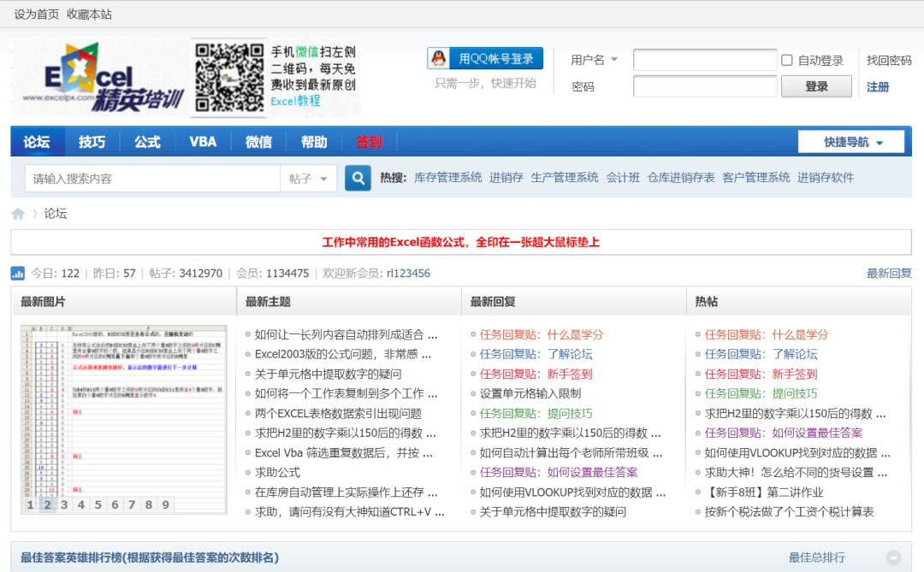Screen dimensions: 924x572
Task: Open the 公式 menu item
Action: (x=146, y=141)
